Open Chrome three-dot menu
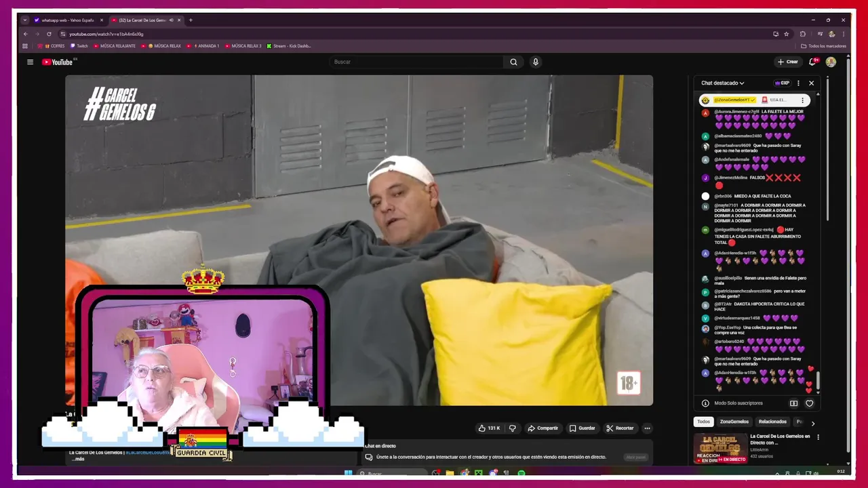The height and width of the screenshot is (488, 868). tap(844, 34)
